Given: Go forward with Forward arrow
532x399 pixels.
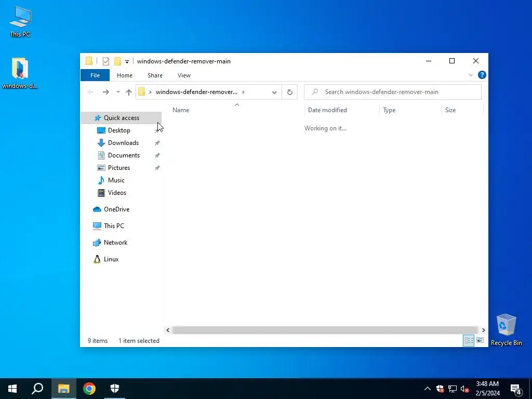Looking at the screenshot, I should [x=106, y=92].
